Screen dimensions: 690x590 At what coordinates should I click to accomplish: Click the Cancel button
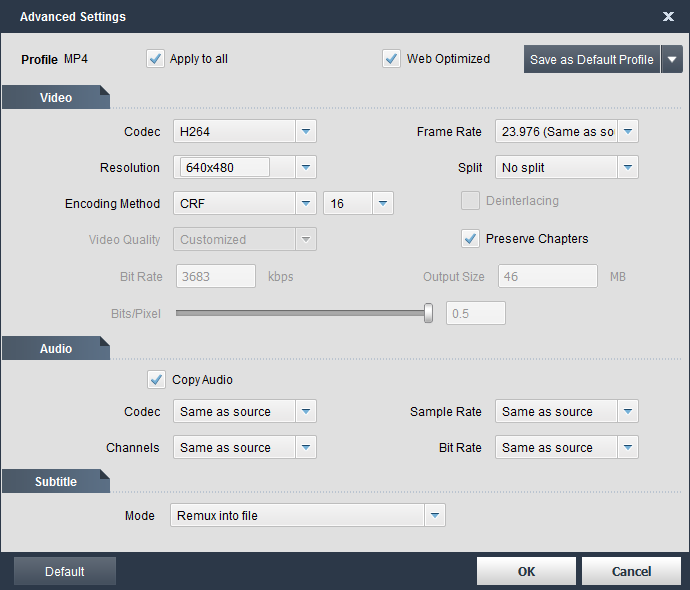point(631,571)
